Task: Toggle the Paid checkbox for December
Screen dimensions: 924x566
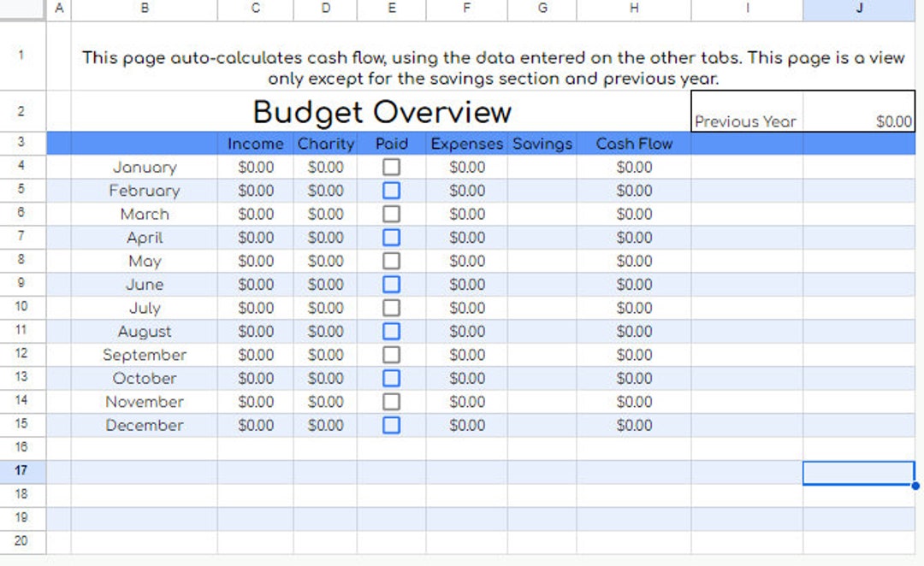Action: tap(391, 425)
